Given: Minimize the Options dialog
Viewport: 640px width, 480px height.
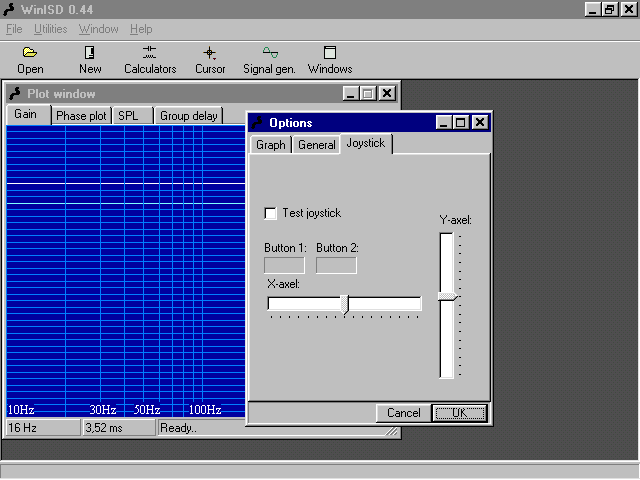Looking at the screenshot, I should pos(444,122).
